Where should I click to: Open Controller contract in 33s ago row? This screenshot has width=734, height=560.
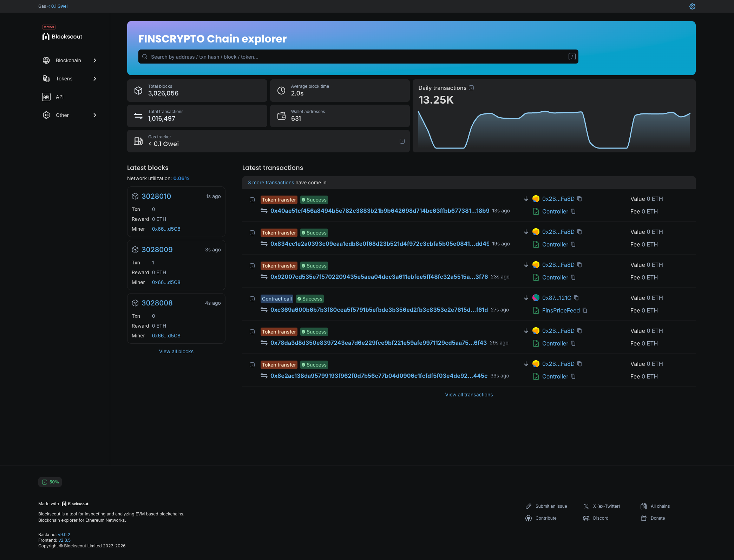pos(555,376)
